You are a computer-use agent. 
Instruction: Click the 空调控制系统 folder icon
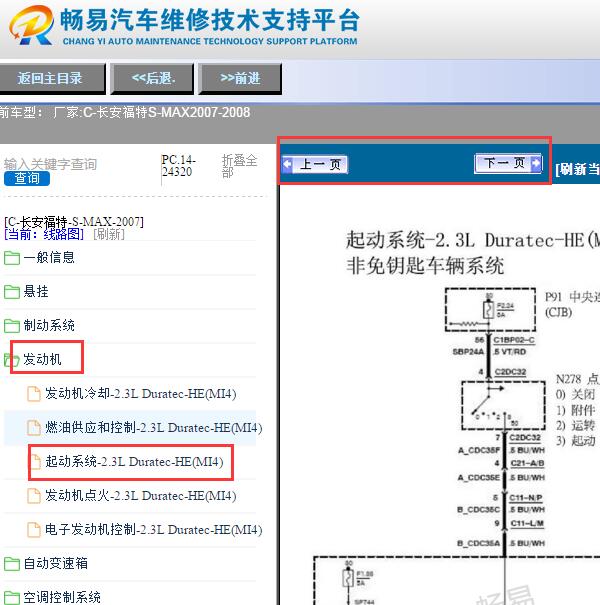[12, 598]
